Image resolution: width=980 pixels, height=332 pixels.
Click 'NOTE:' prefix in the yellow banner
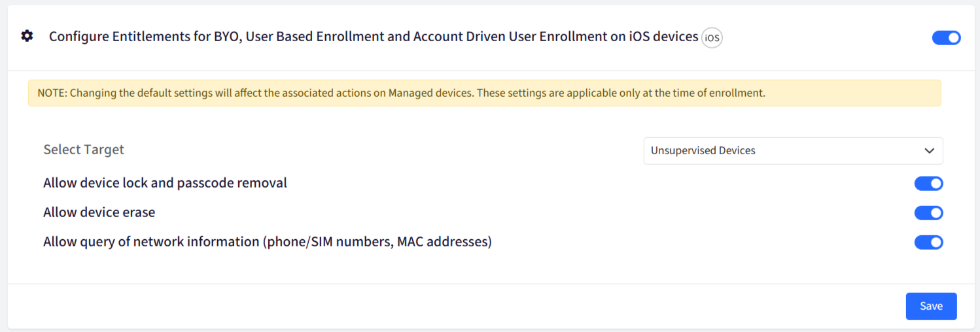[x=52, y=93]
